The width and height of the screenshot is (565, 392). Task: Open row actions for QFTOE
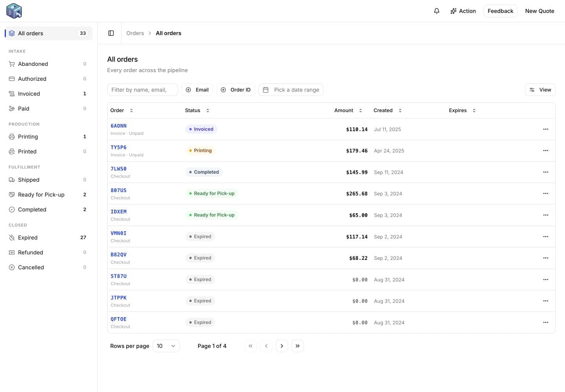point(546,323)
